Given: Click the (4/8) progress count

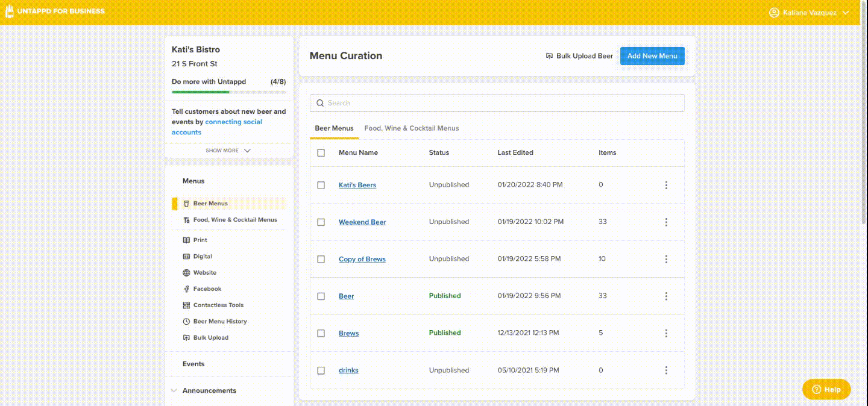Looking at the screenshot, I should 278,82.
